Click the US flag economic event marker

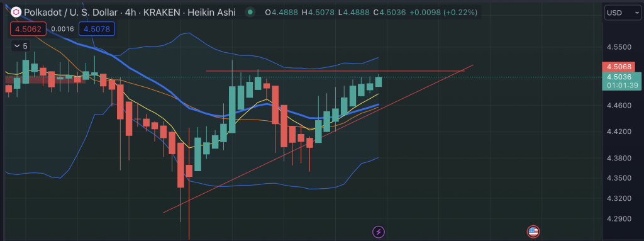[x=533, y=232]
